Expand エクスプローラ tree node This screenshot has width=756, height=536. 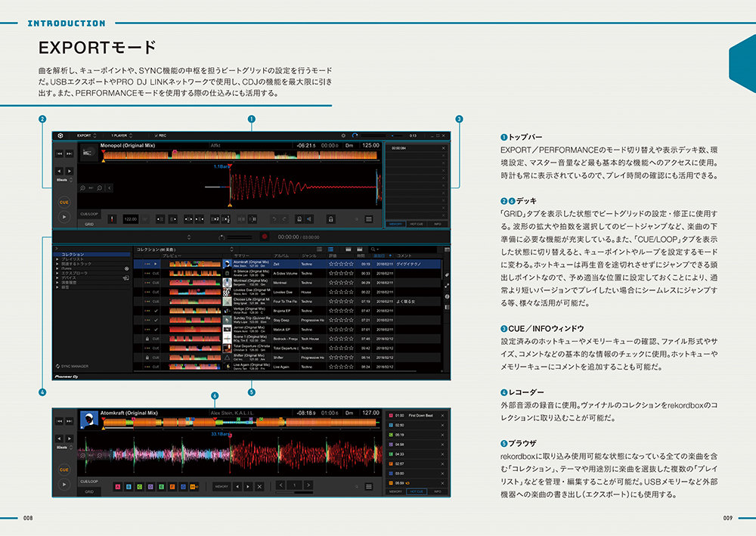57,273
